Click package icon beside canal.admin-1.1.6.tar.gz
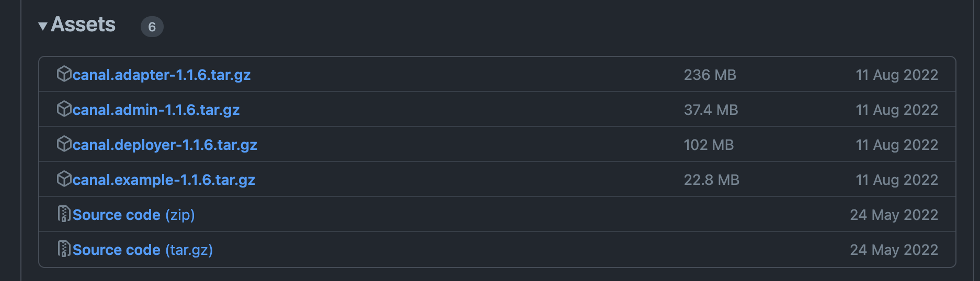The height and width of the screenshot is (281, 980). 64,109
